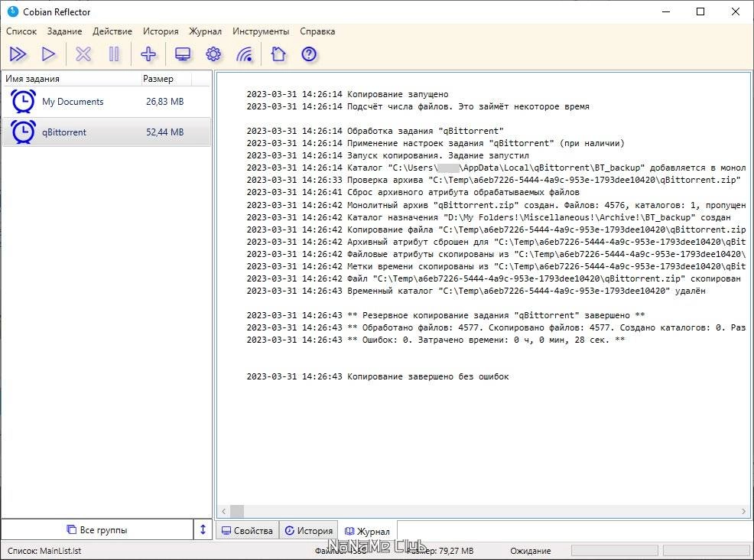Click the horizontal scrollbar left arrow

click(x=223, y=511)
